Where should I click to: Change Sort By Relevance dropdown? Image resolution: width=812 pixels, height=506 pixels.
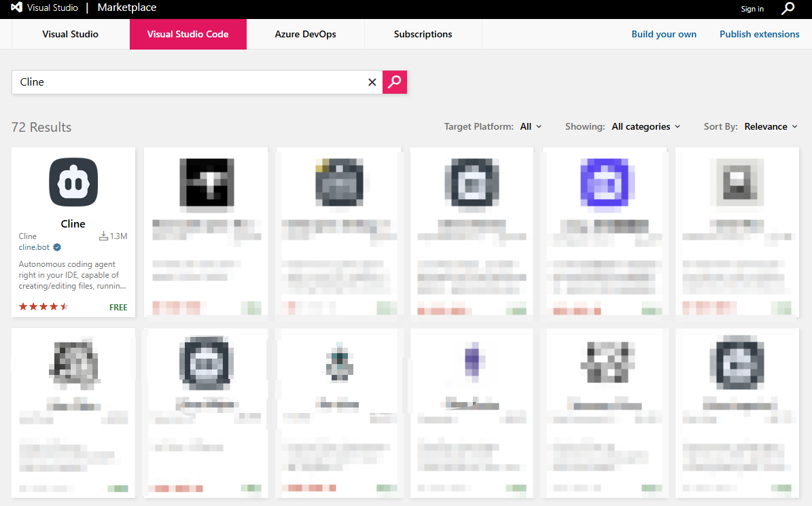point(771,126)
